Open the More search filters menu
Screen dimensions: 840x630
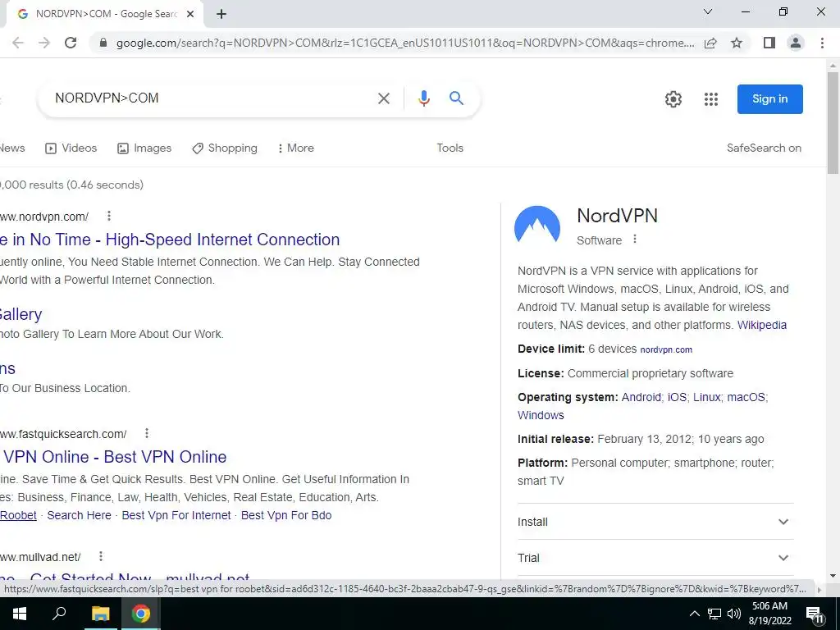[x=295, y=148]
